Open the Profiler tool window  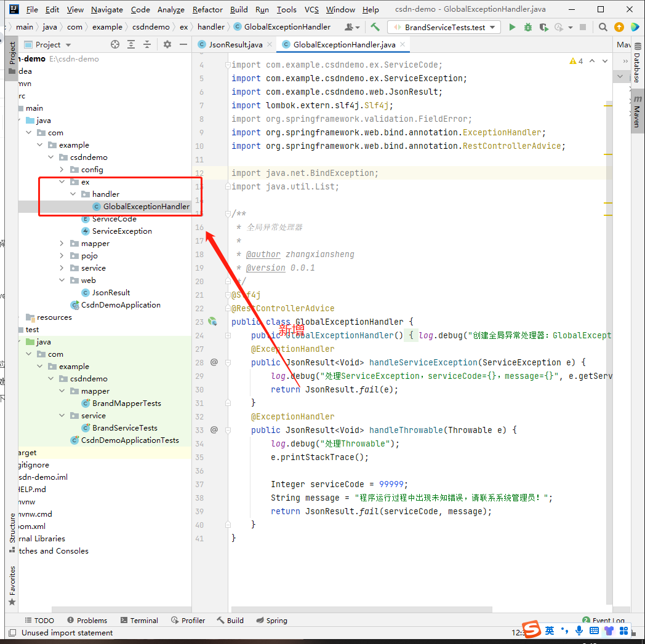coord(188,620)
